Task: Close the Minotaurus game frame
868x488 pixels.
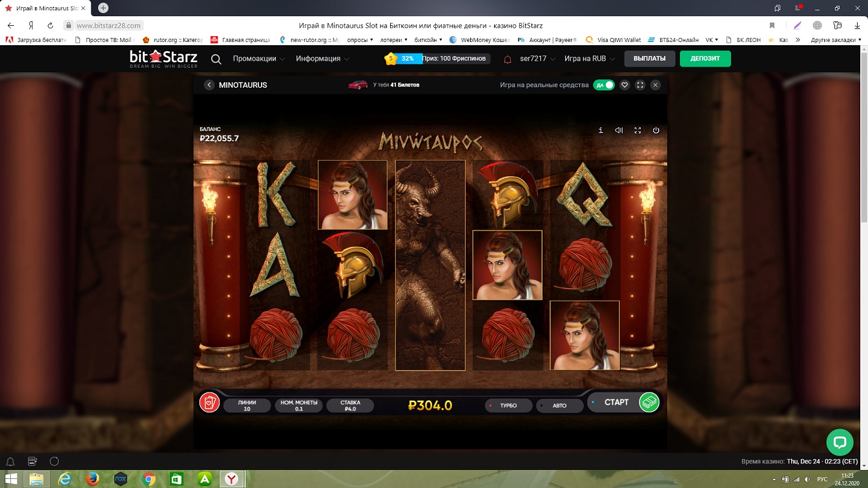Action: 656,85
